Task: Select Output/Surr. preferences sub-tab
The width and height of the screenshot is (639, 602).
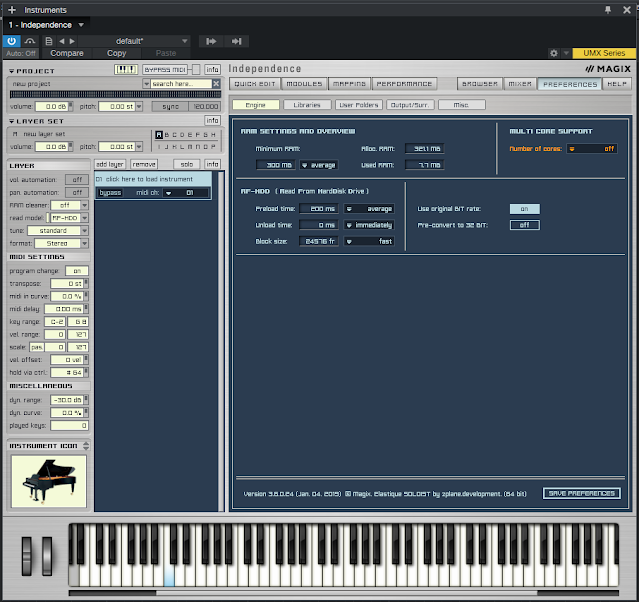Action: click(x=410, y=105)
